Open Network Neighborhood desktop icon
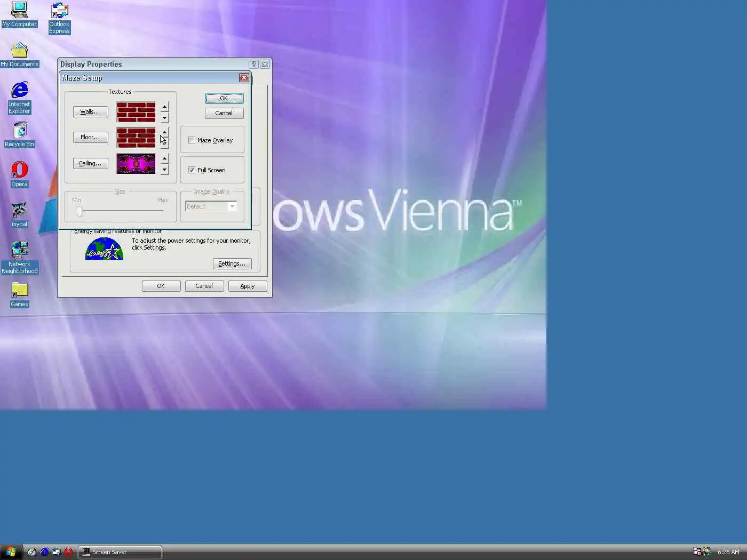This screenshot has height=560, width=747. click(x=19, y=258)
